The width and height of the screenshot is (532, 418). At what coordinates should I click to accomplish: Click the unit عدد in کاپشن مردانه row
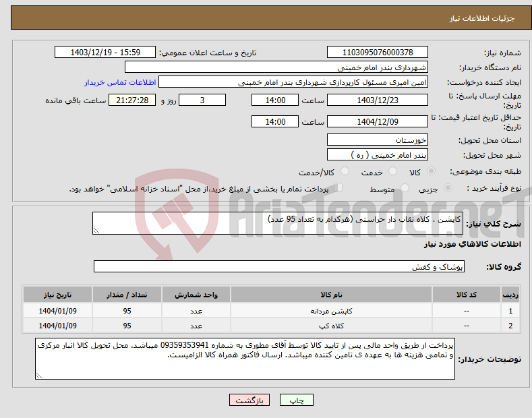pyautogui.click(x=196, y=311)
